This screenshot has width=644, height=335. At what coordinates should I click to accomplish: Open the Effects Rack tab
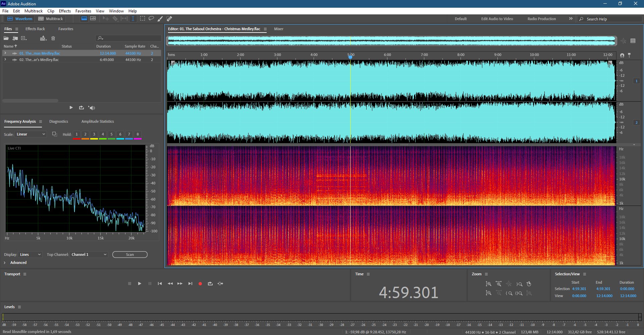(35, 29)
